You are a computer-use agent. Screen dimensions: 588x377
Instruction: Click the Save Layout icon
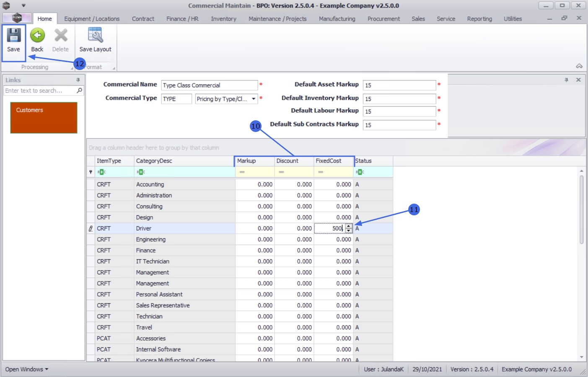point(95,36)
